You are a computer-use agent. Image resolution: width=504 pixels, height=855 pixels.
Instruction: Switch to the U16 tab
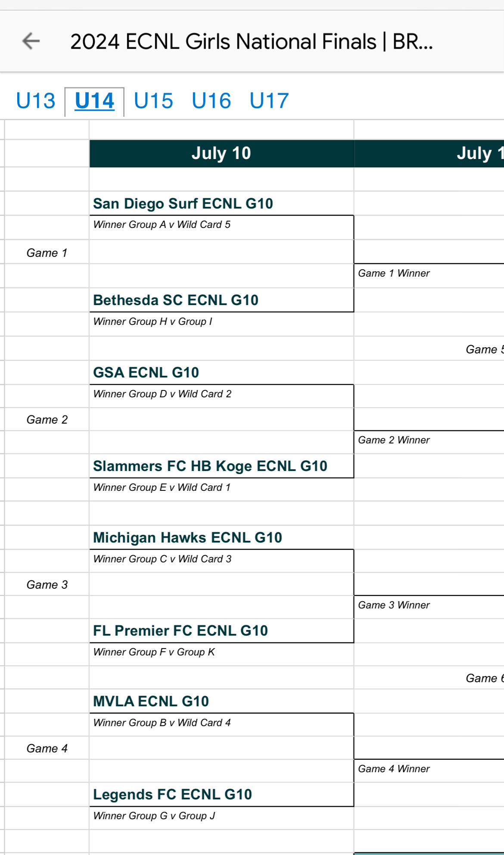[x=212, y=101]
